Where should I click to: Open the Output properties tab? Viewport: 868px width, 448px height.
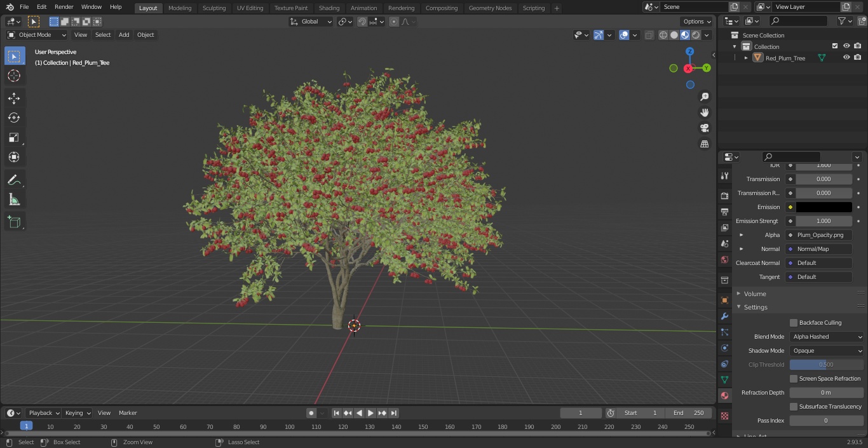coord(724,212)
